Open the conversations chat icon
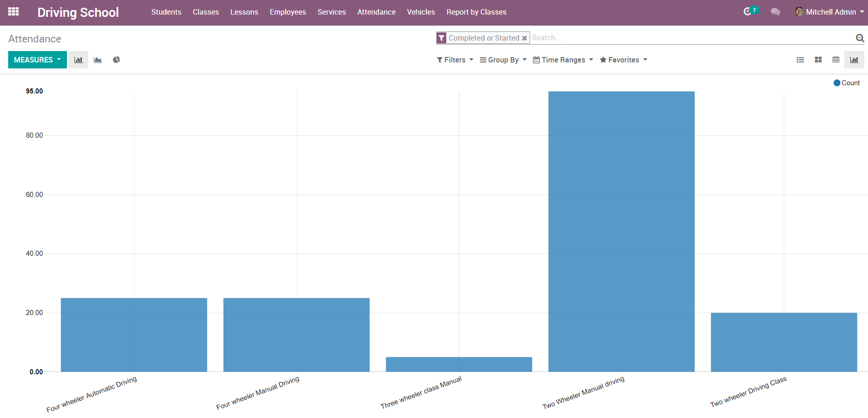The image size is (868, 418). point(775,12)
